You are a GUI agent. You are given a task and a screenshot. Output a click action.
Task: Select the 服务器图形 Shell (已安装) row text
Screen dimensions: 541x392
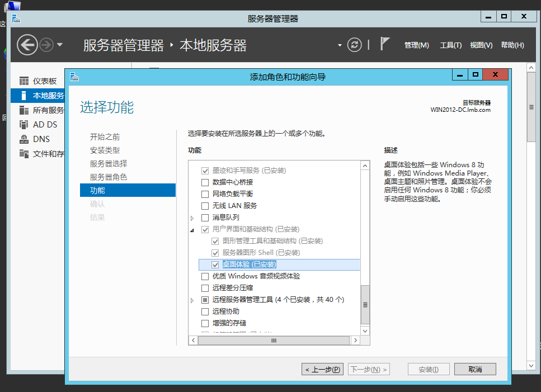261,253
